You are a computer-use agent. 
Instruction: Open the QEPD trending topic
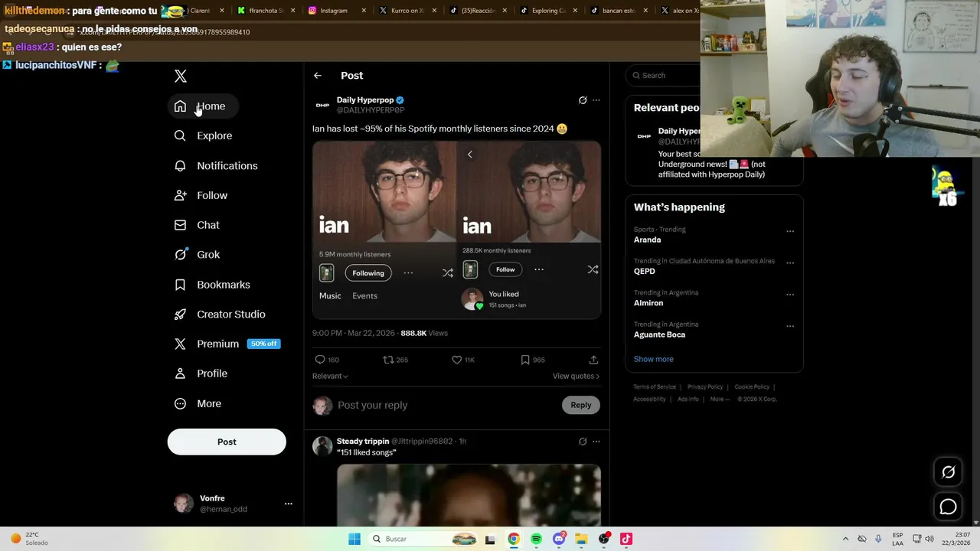point(645,271)
